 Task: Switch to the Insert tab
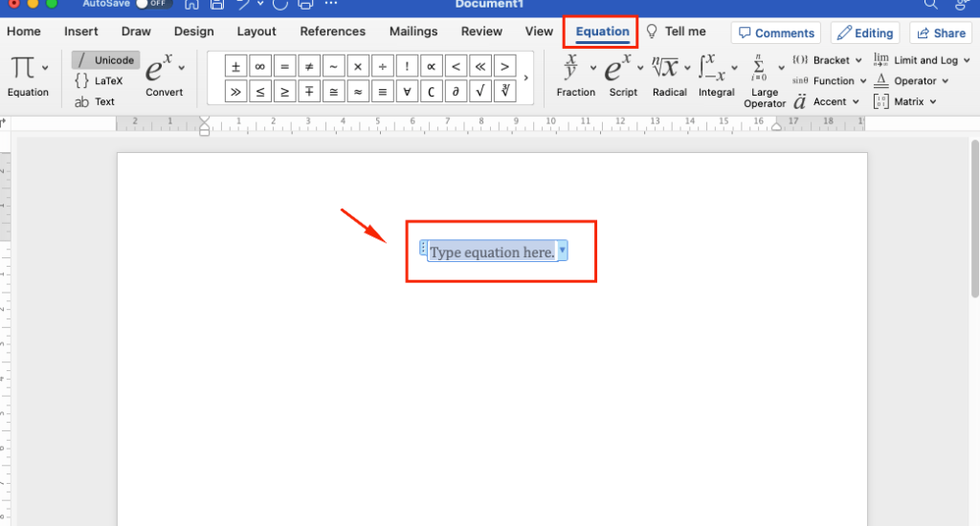click(x=80, y=32)
